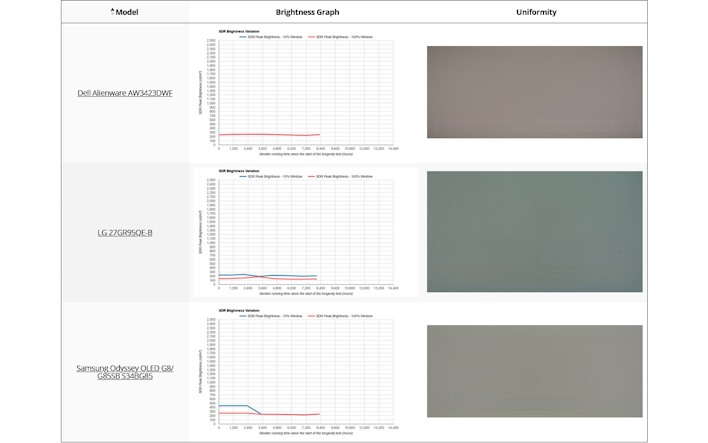Sort the table by the Model column arrow

pyautogui.click(x=112, y=11)
